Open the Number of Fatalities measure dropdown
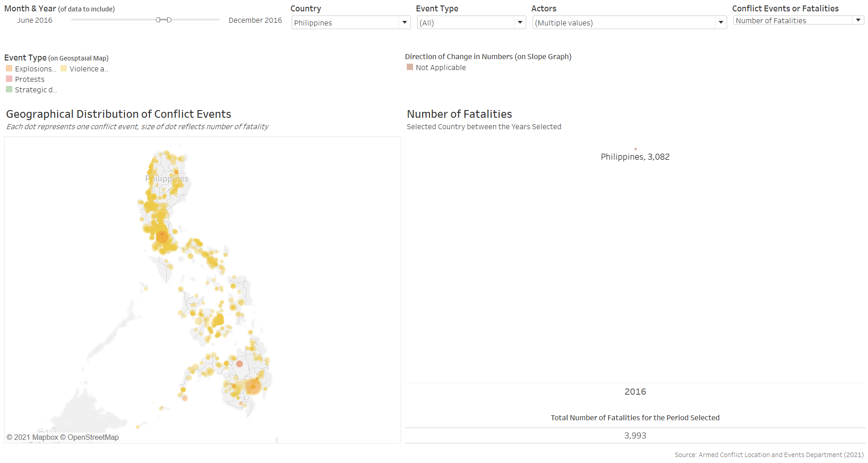The image size is (868, 463). point(798,20)
